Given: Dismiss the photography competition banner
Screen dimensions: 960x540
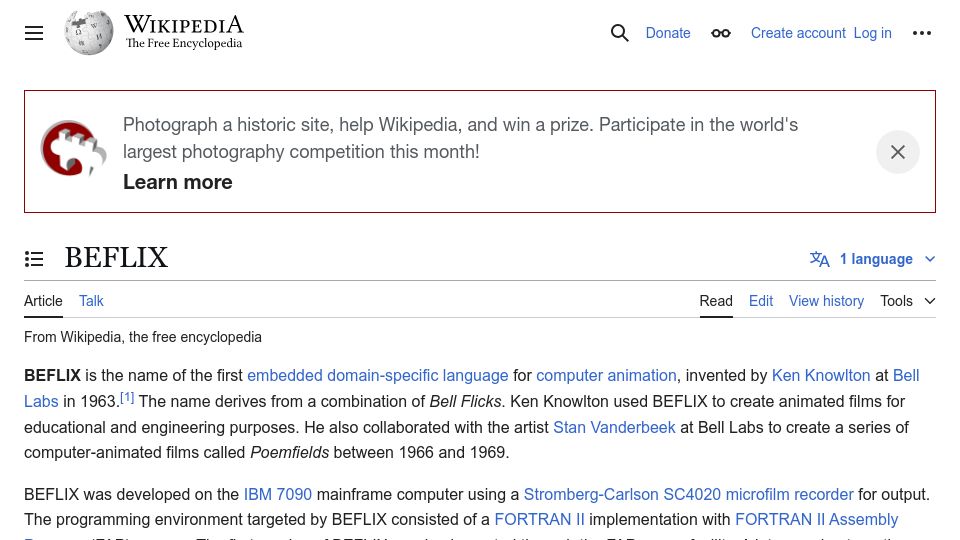Looking at the screenshot, I should pyautogui.click(x=898, y=152).
